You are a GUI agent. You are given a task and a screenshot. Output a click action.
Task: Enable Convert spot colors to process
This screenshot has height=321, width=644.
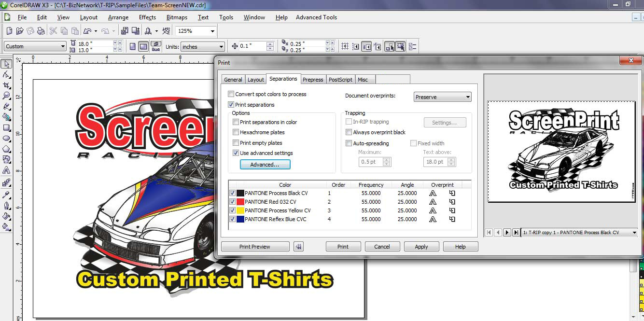pos(231,94)
